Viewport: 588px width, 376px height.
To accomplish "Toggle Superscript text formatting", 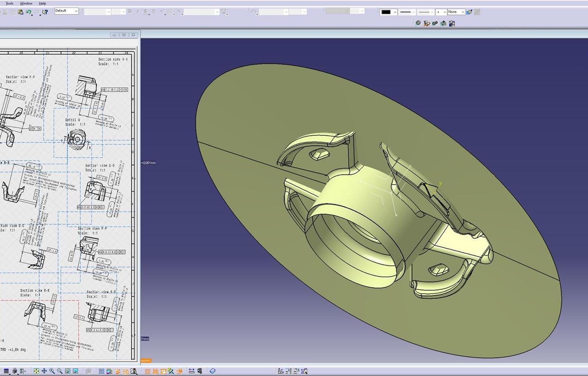I will [x=162, y=12].
